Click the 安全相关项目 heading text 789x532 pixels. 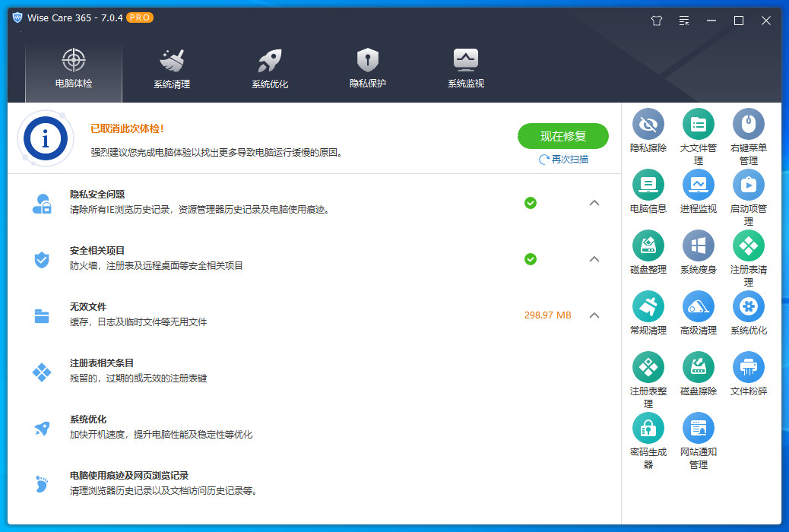click(97, 251)
